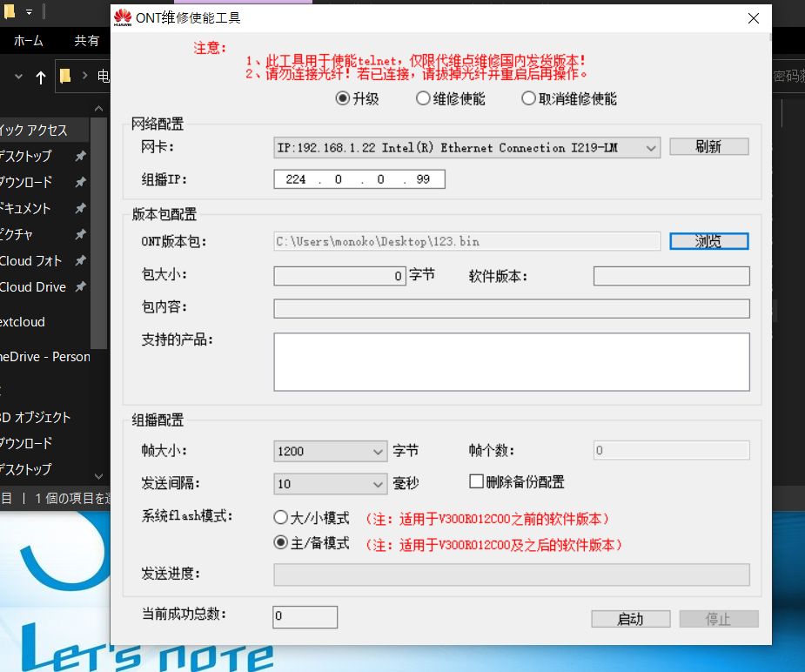Choose 取消维修使能 radio option
Image resolution: width=805 pixels, height=672 pixels.
point(528,98)
